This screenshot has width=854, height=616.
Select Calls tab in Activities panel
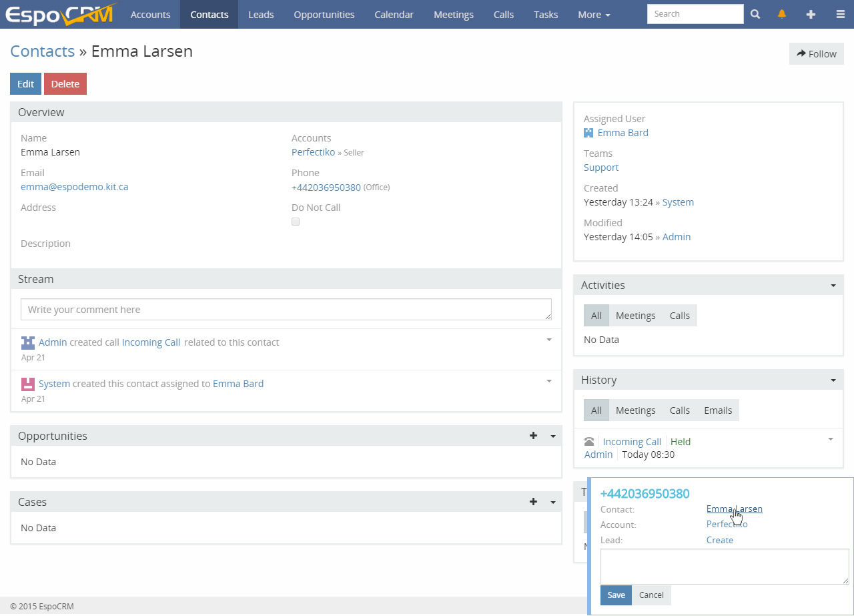(x=679, y=316)
